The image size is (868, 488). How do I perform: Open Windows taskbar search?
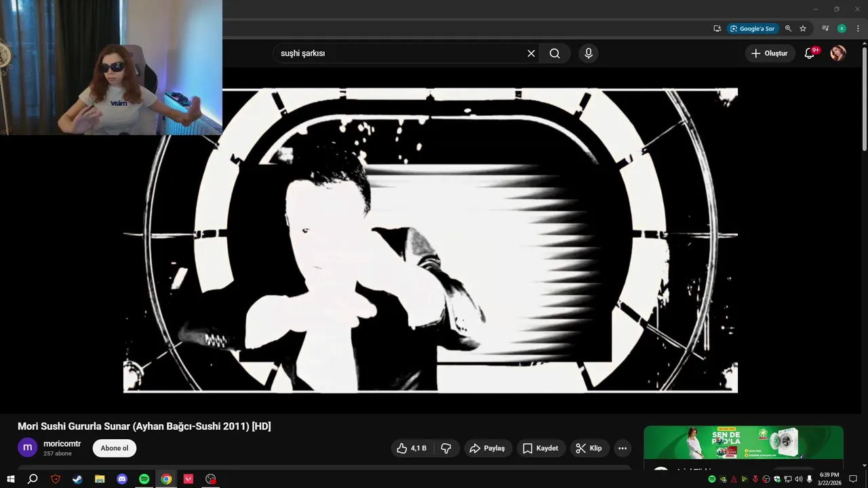[x=33, y=479]
